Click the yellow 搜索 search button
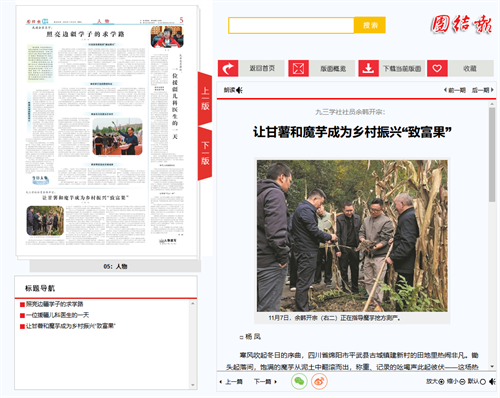 click(370, 25)
